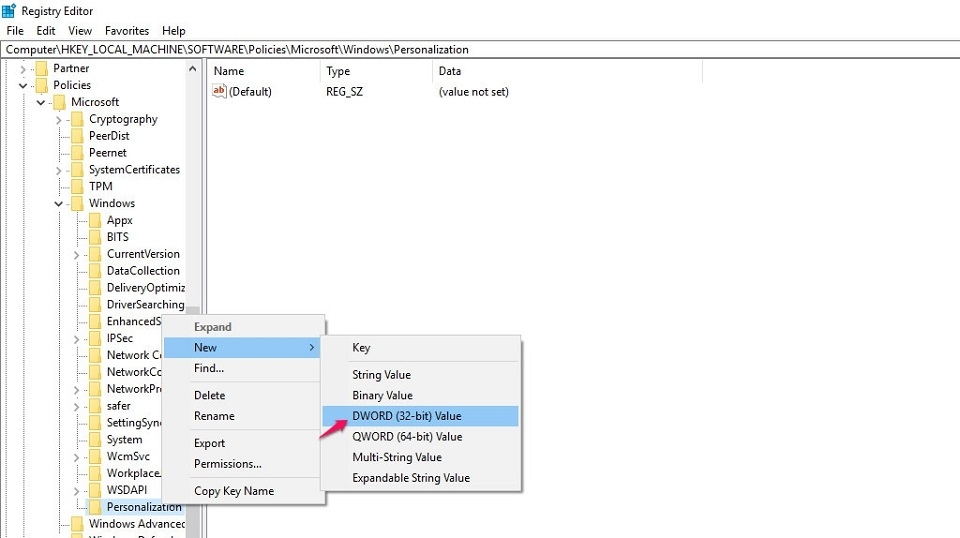Expand the SystemCertificates key

[x=59, y=171]
